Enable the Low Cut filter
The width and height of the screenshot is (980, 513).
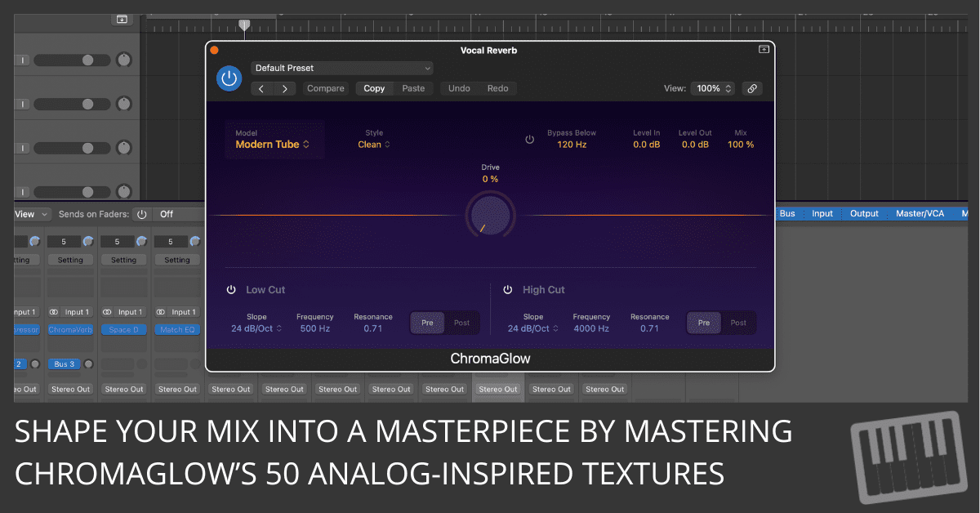point(231,290)
